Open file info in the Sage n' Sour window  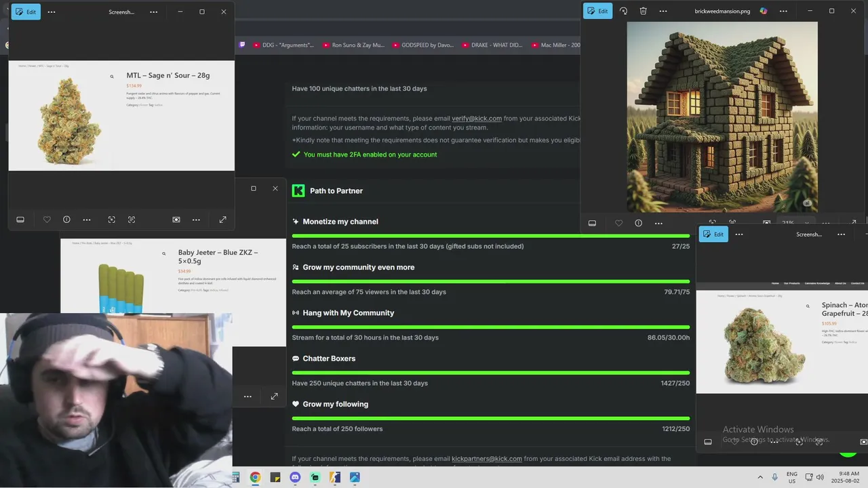(66, 220)
